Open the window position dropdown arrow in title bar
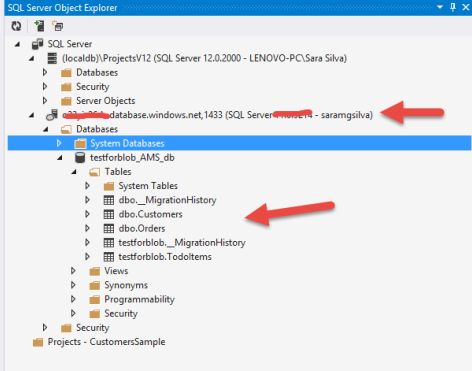 point(440,7)
